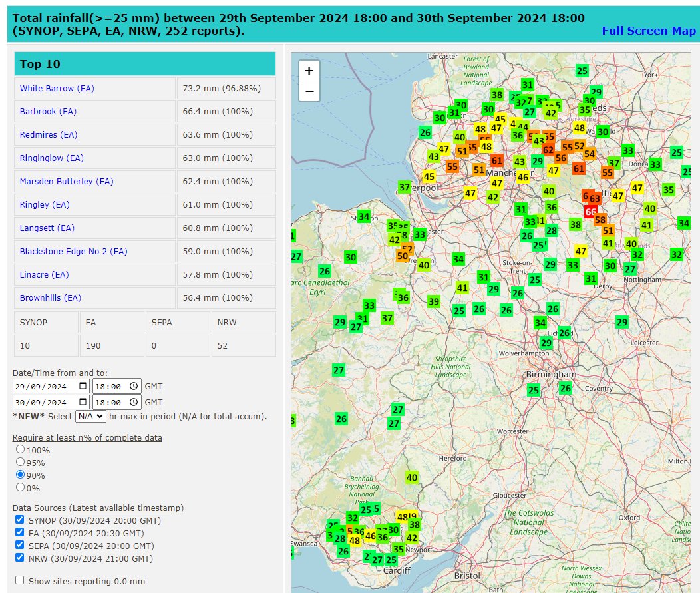Toggle the EA data source checkbox
Screen dimensions: 700x593
[19, 532]
